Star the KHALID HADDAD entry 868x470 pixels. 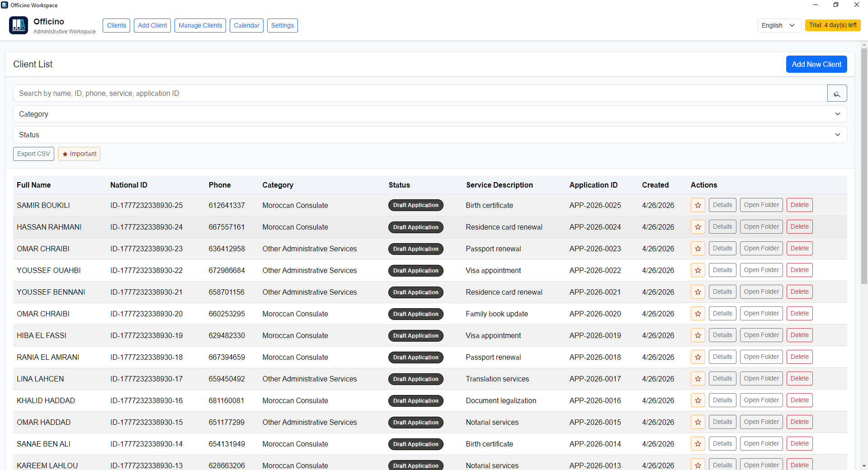point(698,400)
